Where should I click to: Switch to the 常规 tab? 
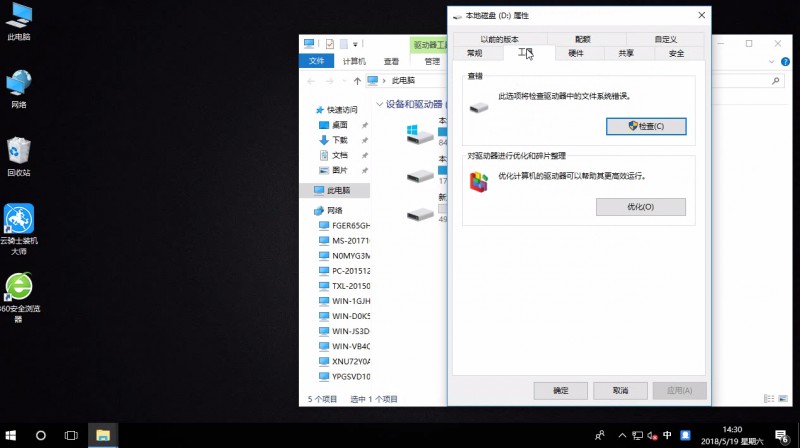click(474, 53)
